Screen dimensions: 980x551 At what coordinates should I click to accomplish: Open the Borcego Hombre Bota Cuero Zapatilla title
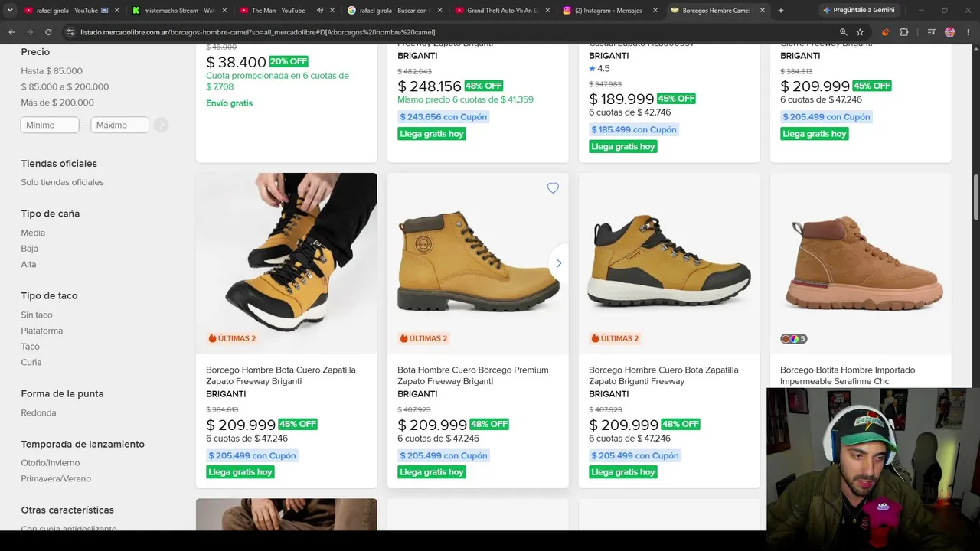tap(281, 375)
